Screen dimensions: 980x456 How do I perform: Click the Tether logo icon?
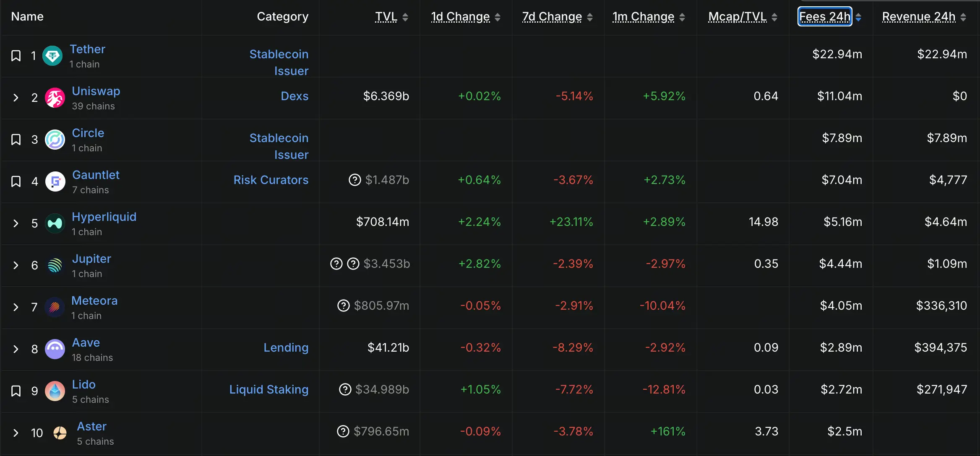coord(53,56)
